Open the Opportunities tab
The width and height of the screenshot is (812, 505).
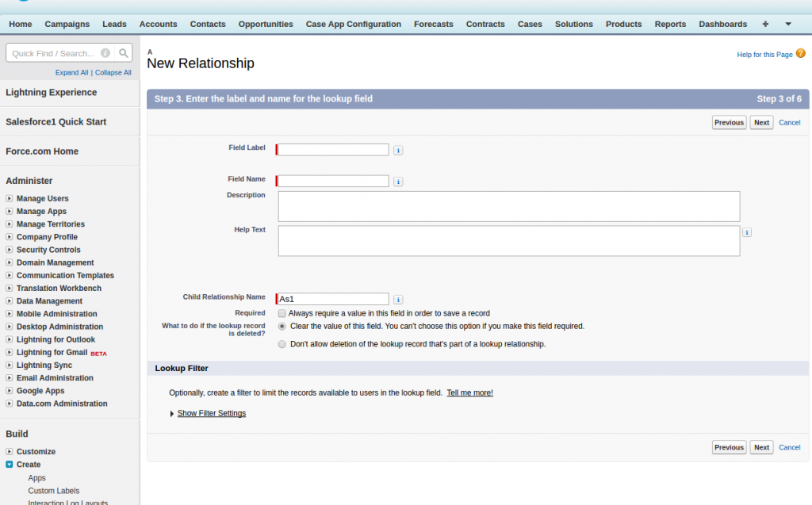(x=266, y=25)
